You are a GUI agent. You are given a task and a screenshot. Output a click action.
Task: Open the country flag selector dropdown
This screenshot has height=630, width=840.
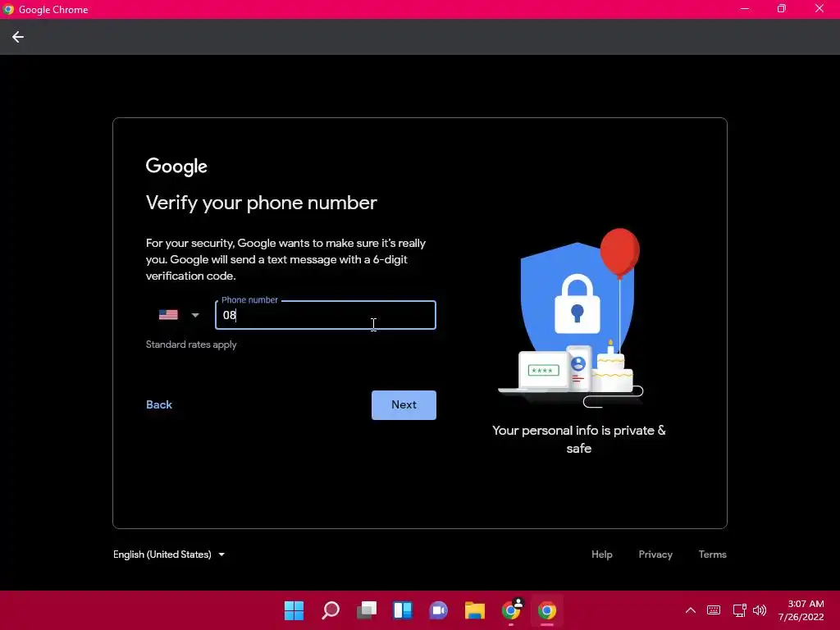pos(180,315)
